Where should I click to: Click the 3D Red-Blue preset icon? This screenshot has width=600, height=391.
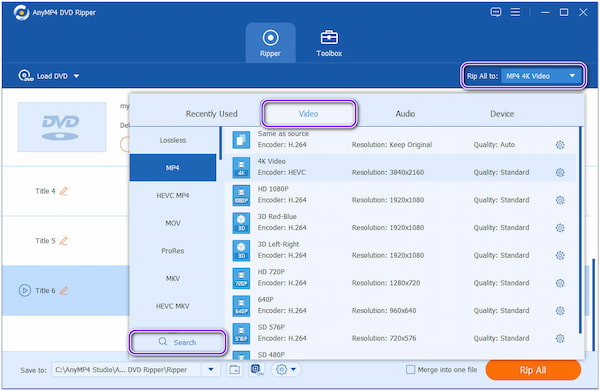pyautogui.click(x=241, y=223)
